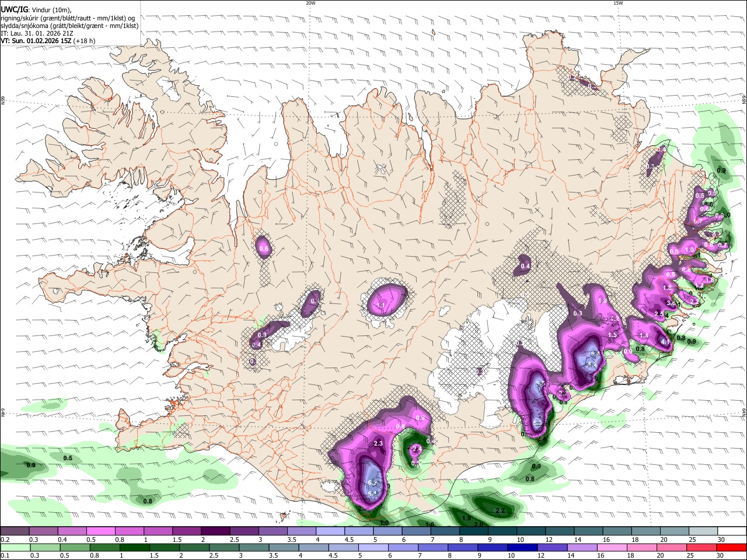Viewport: 747px width, 560px height.
Task: Click the 'UWC/IG' title text
Action: point(13,10)
